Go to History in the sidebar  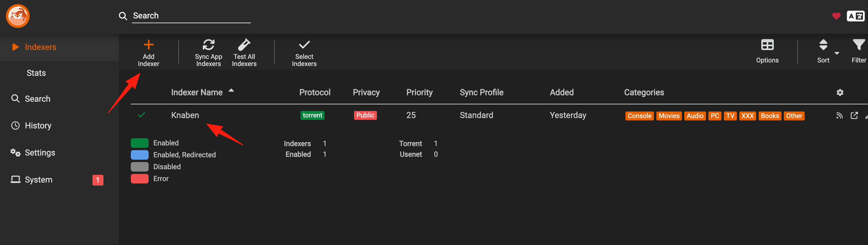[38, 126]
